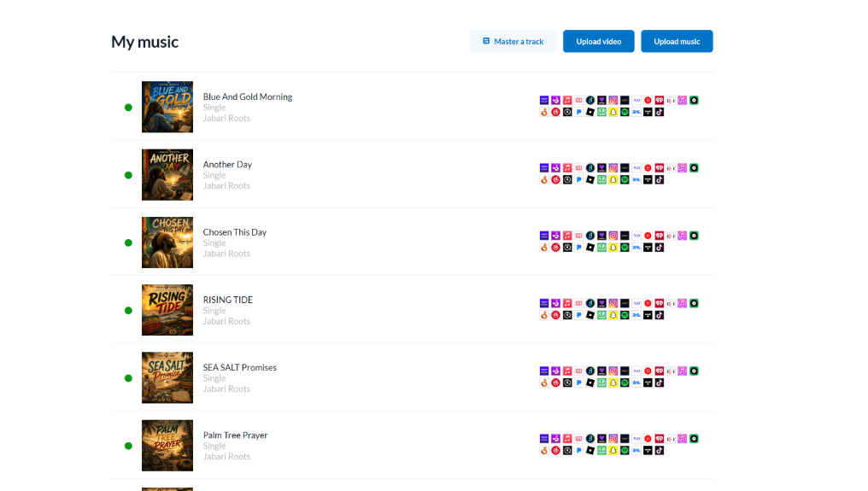Open the Another Day release title
This screenshot has width=868, height=491.
pyautogui.click(x=227, y=165)
